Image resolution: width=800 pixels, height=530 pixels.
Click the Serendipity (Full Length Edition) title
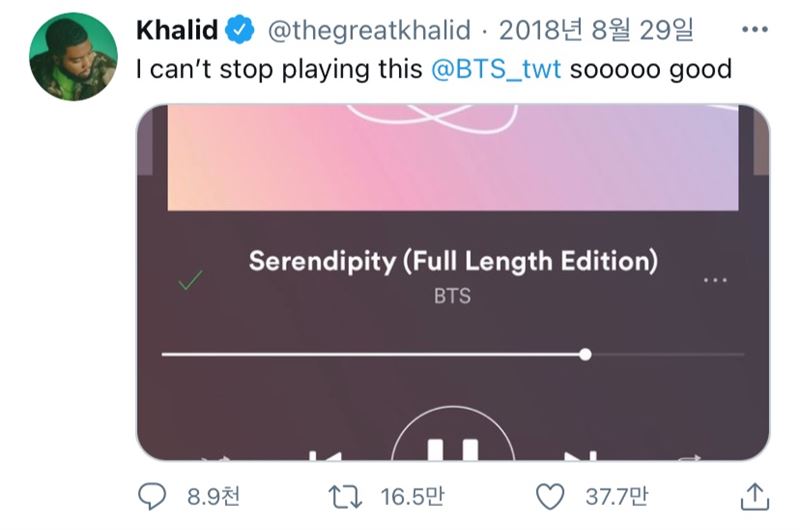[453, 262]
